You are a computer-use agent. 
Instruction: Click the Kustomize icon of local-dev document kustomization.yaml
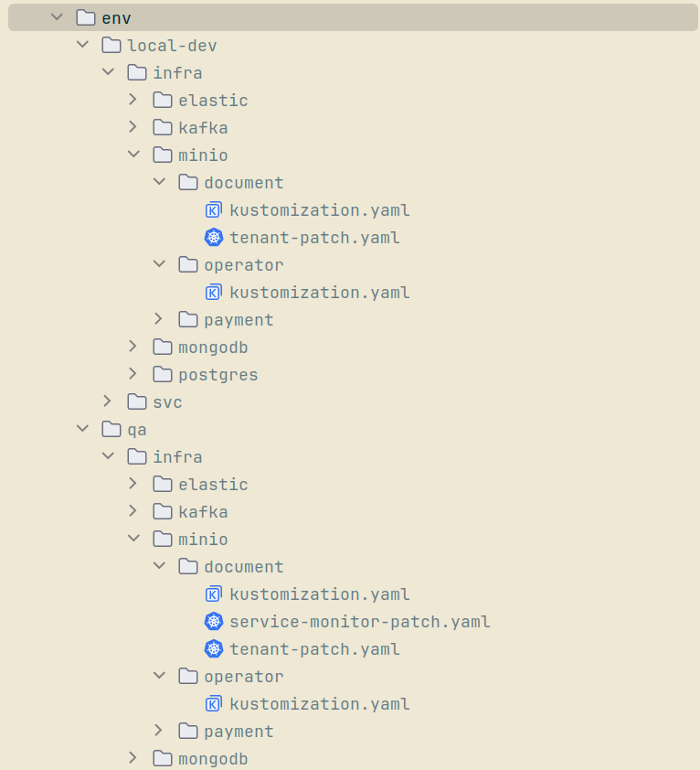tap(214, 210)
